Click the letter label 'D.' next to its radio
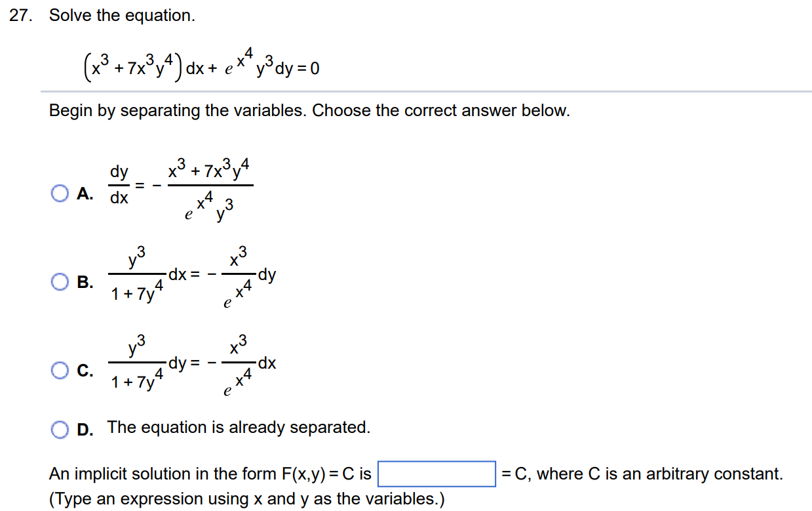 [83, 428]
